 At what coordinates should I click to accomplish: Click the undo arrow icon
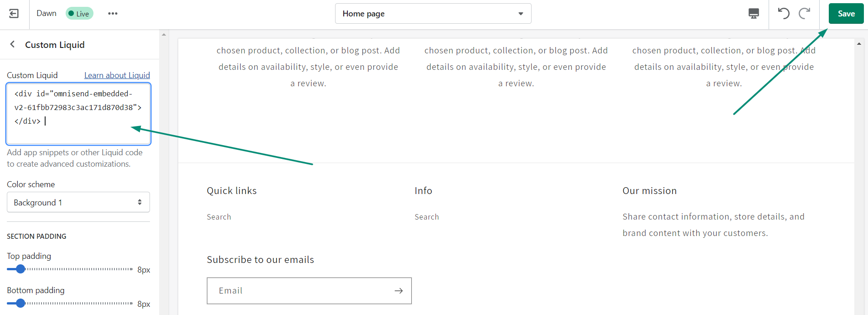(x=783, y=13)
